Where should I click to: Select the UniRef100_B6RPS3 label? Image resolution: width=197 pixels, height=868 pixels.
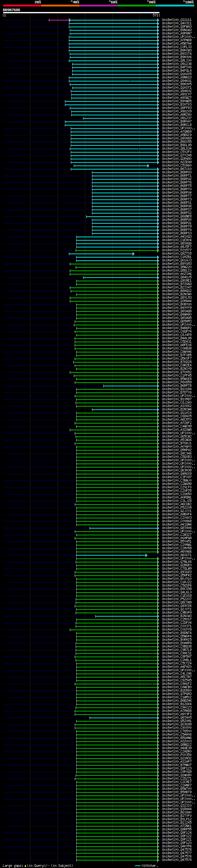pyautogui.click(x=176, y=233)
